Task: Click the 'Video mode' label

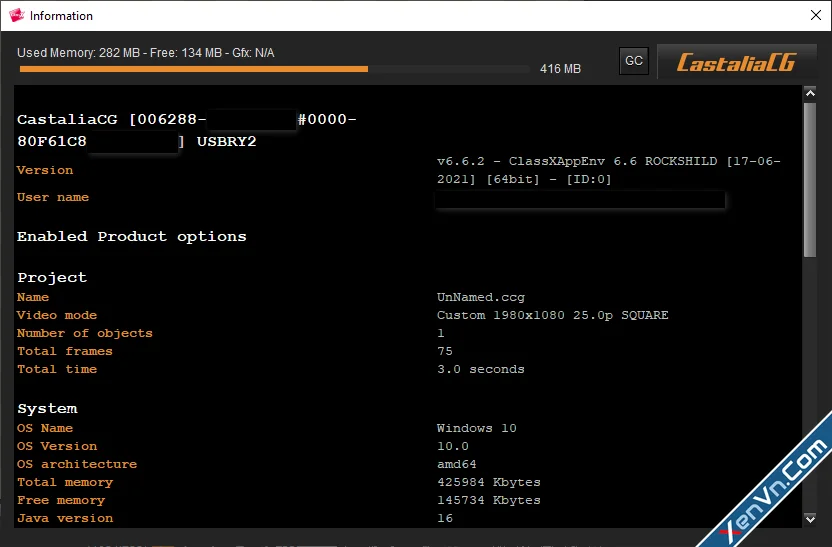Action: tap(57, 315)
